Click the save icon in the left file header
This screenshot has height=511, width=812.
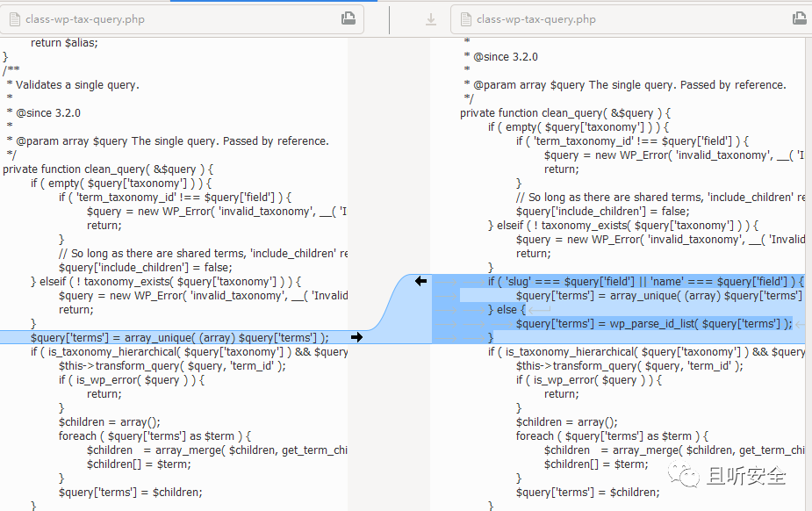349,19
